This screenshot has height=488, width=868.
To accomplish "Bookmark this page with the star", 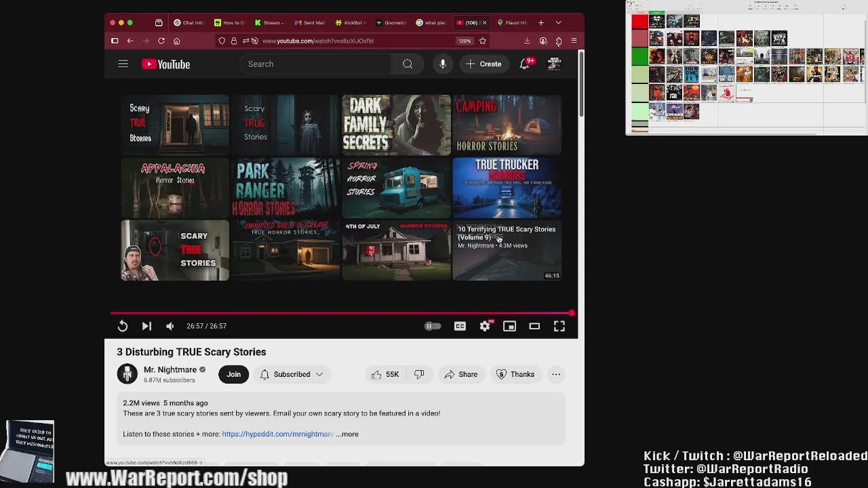I will point(482,41).
